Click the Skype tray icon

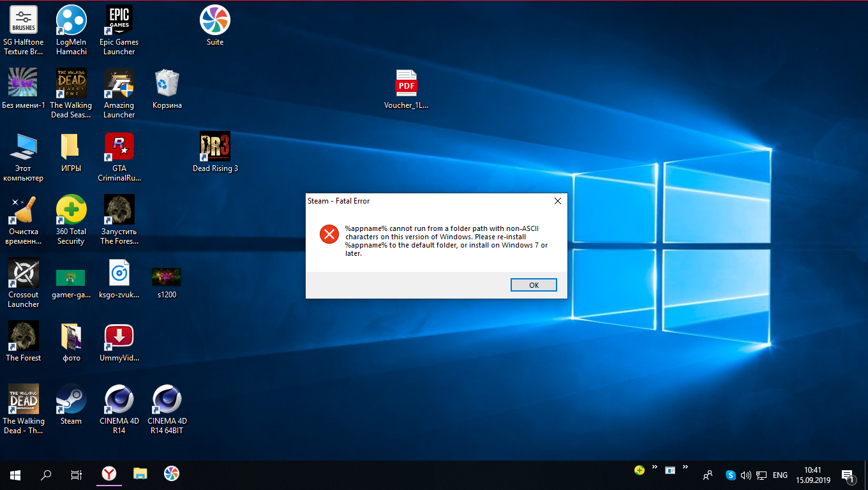coord(731,475)
